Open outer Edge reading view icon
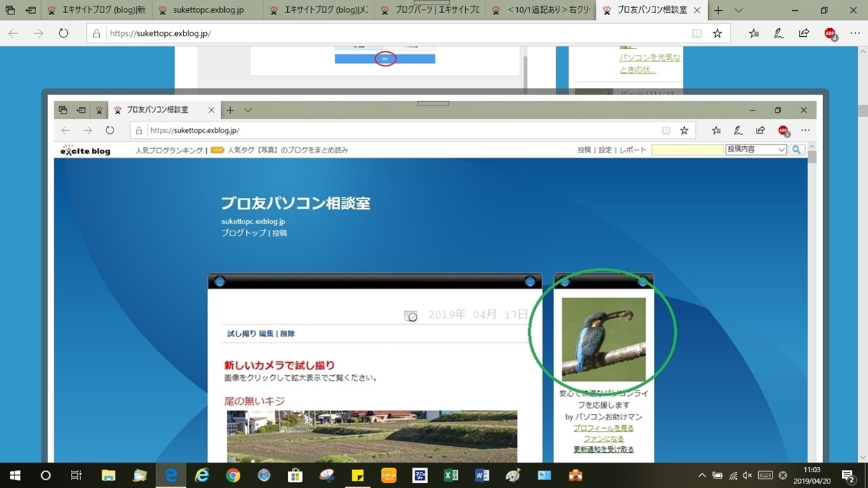Image resolution: width=868 pixels, height=488 pixels. pos(697,33)
